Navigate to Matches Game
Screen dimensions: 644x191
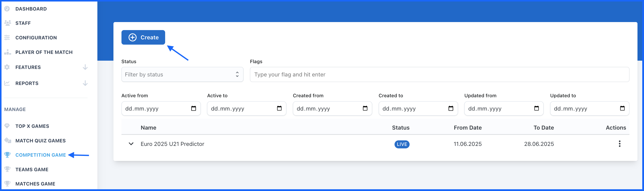(x=35, y=184)
